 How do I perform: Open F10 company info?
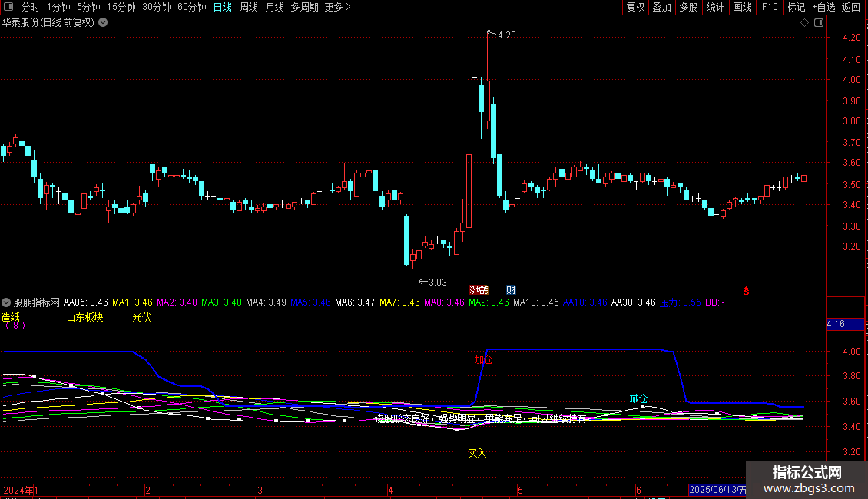click(x=770, y=7)
